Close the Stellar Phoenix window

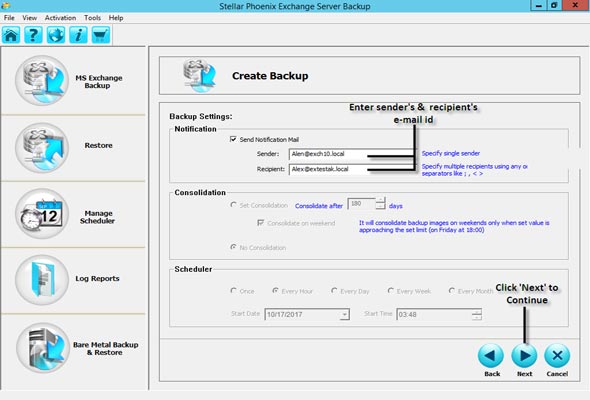point(576,5)
